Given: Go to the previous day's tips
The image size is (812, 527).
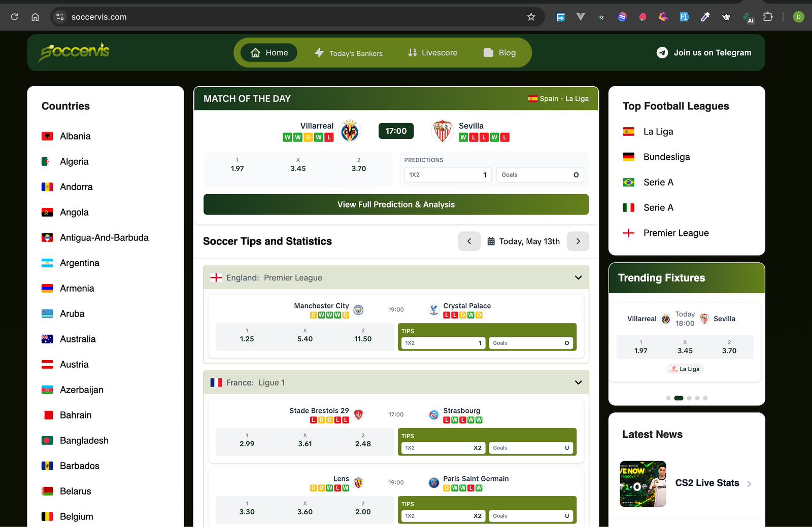Looking at the screenshot, I should point(469,241).
